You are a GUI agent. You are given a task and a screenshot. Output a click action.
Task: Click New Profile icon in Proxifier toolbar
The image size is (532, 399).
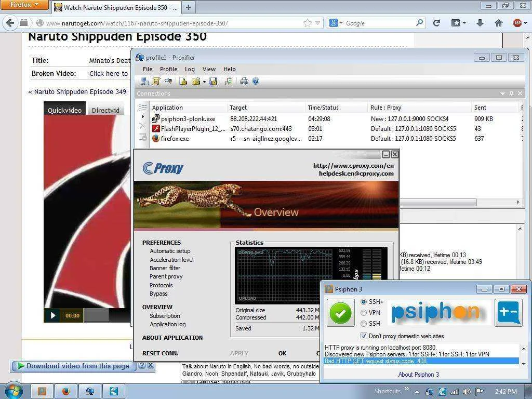(183, 82)
